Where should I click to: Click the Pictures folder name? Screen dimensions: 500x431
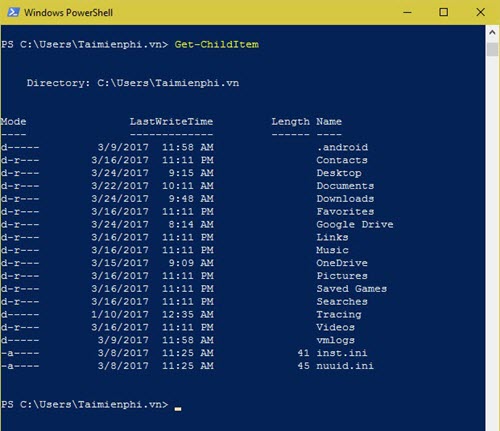coord(342,276)
